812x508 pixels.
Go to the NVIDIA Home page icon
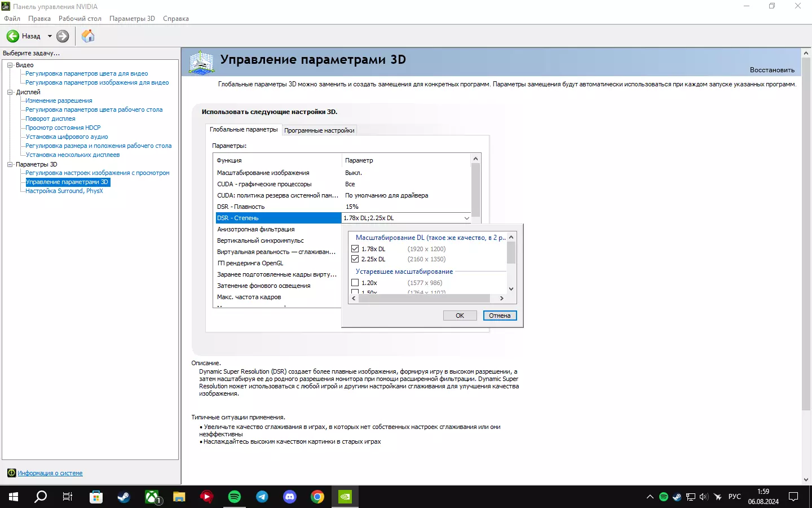88,36
